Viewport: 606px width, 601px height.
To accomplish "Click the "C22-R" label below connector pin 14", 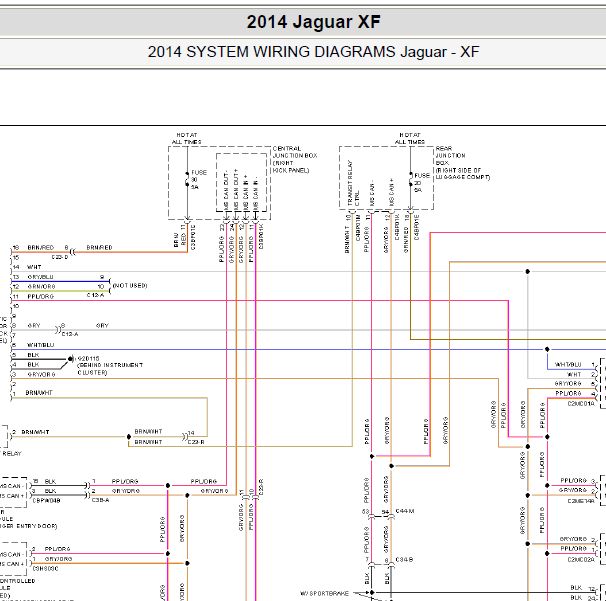I will [196, 442].
